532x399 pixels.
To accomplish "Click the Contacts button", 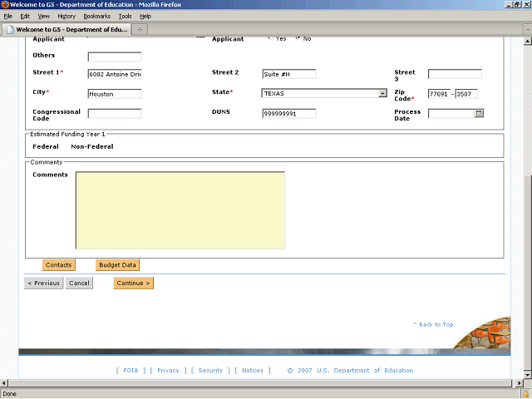I will pos(59,265).
